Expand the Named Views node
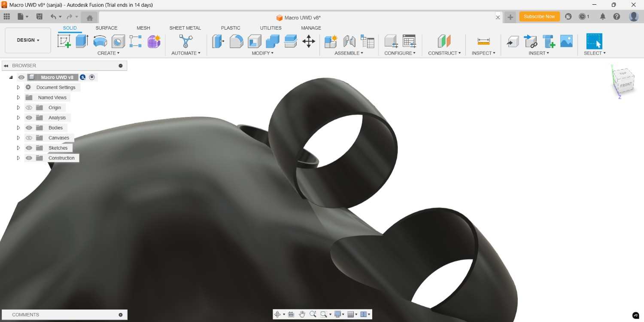 pos(18,98)
